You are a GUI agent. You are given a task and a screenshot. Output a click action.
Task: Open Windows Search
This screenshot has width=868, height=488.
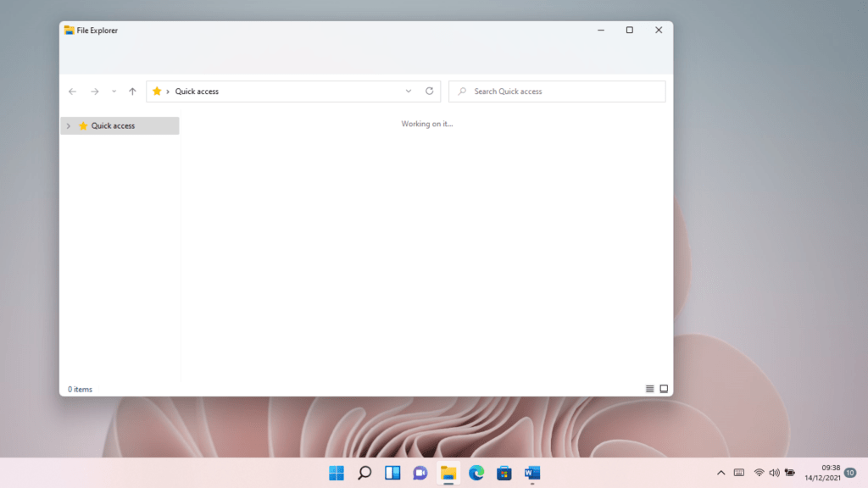click(364, 473)
